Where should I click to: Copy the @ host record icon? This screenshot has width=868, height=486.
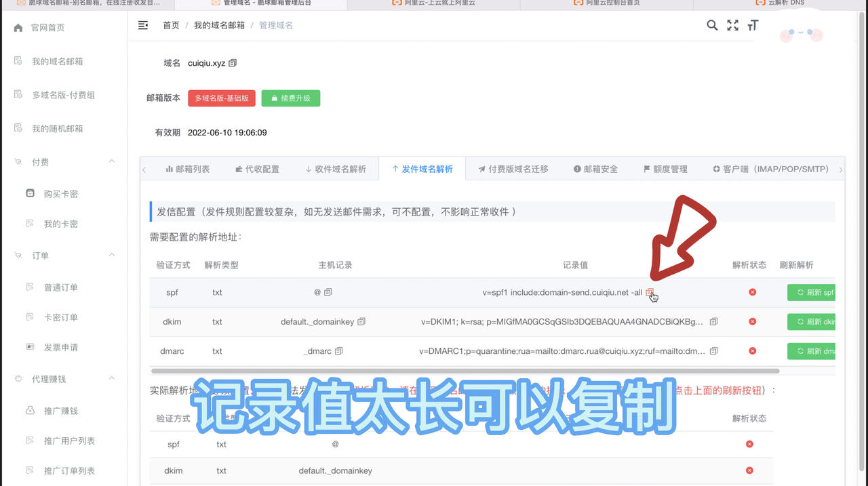click(x=328, y=292)
